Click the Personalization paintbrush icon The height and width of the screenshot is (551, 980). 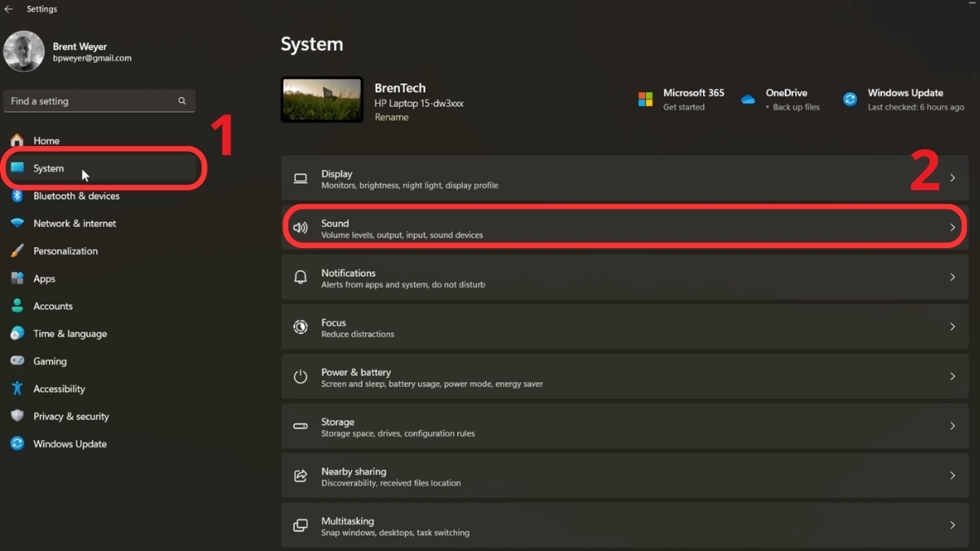[x=16, y=251]
